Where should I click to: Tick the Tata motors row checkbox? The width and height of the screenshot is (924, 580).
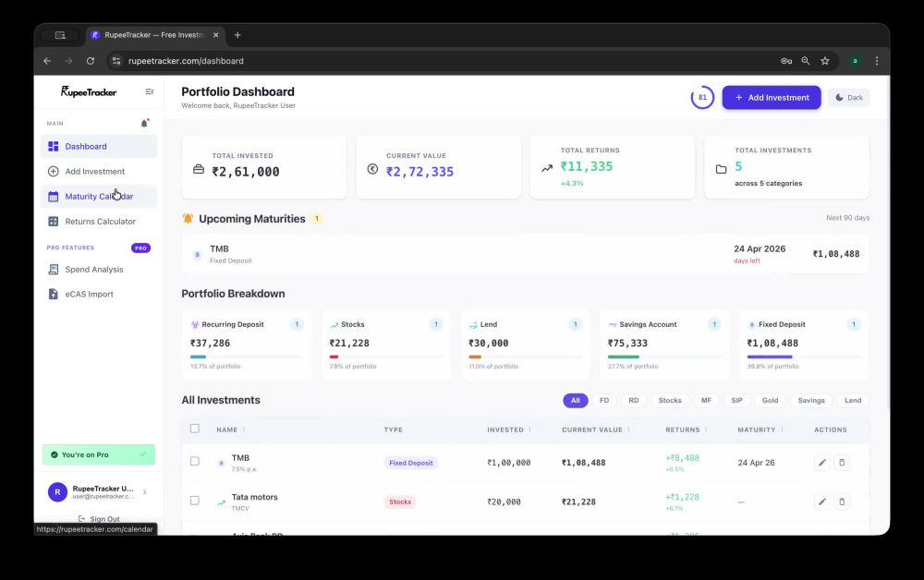tap(194, 501)
